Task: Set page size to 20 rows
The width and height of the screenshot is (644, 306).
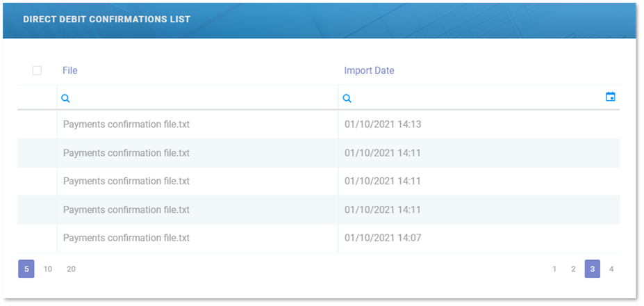Action: [71, 269]
